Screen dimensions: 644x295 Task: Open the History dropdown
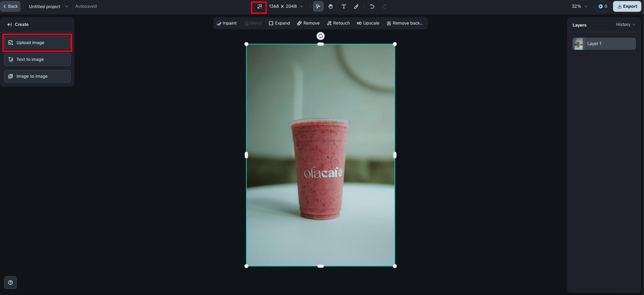click(x=625, y=25)
